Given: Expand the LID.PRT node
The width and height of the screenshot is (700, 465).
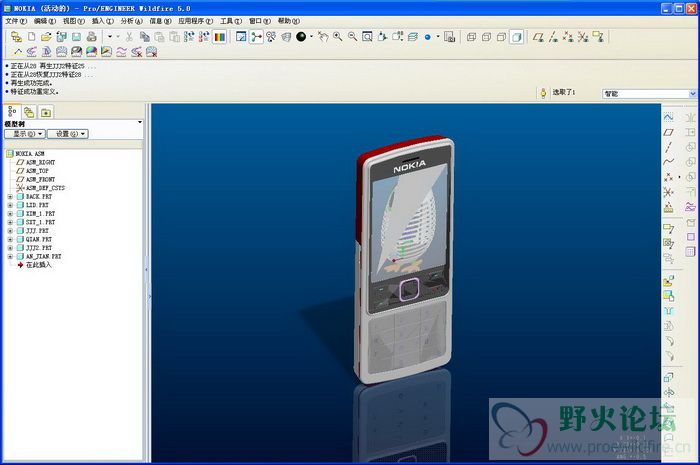Looking at the screenshot, I should [10, 205].
